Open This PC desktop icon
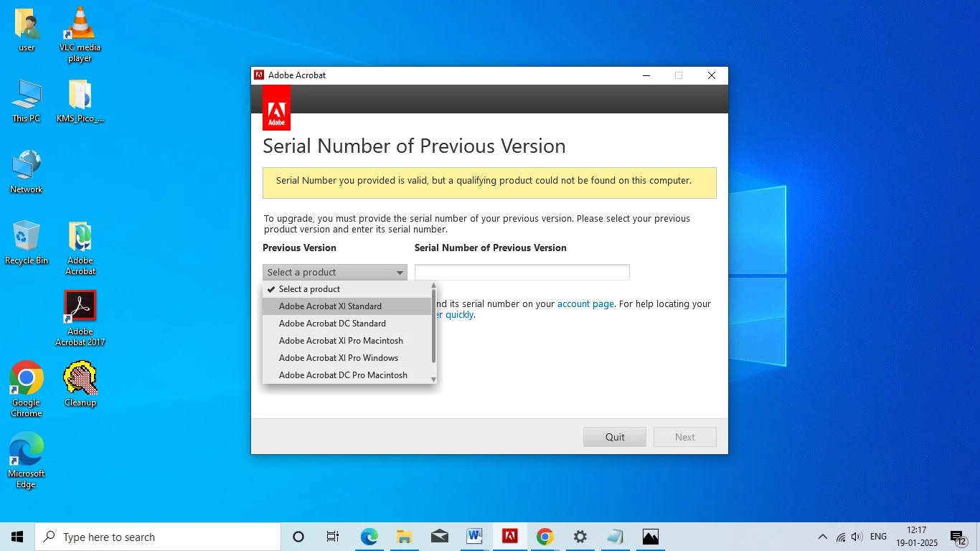The width and height of the screenshot is (980, 551). 27,101
